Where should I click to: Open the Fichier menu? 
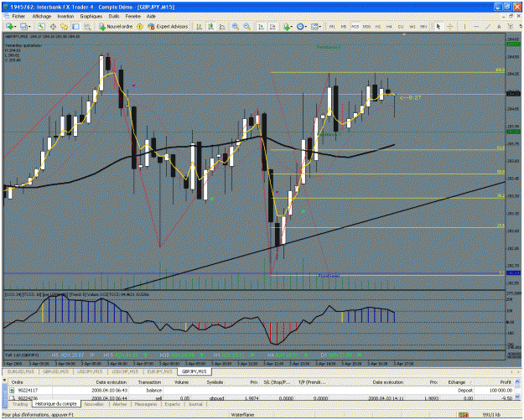(18, 16)
